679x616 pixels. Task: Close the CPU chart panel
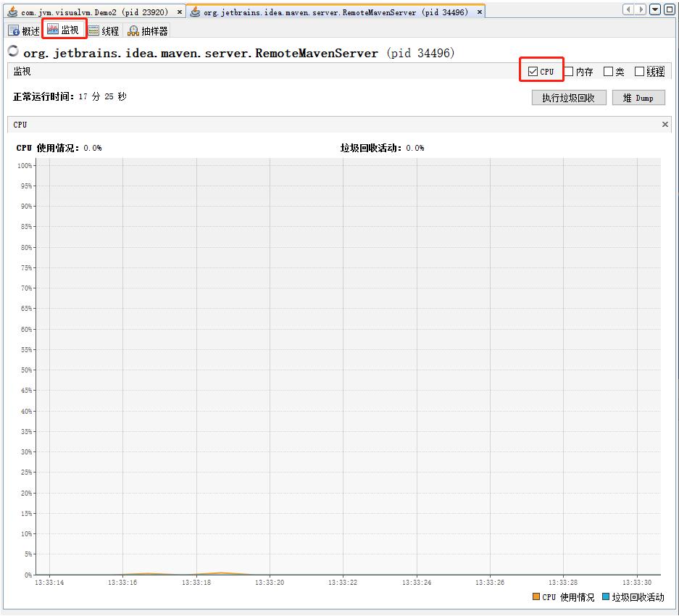665,125
